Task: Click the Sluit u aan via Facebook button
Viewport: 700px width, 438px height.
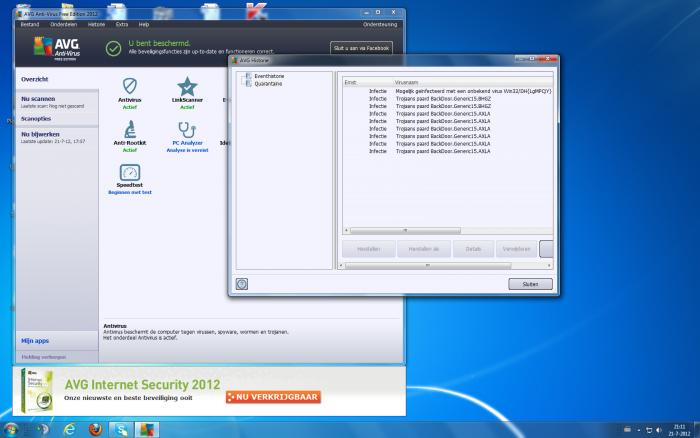Action: [x=361, y=48]
